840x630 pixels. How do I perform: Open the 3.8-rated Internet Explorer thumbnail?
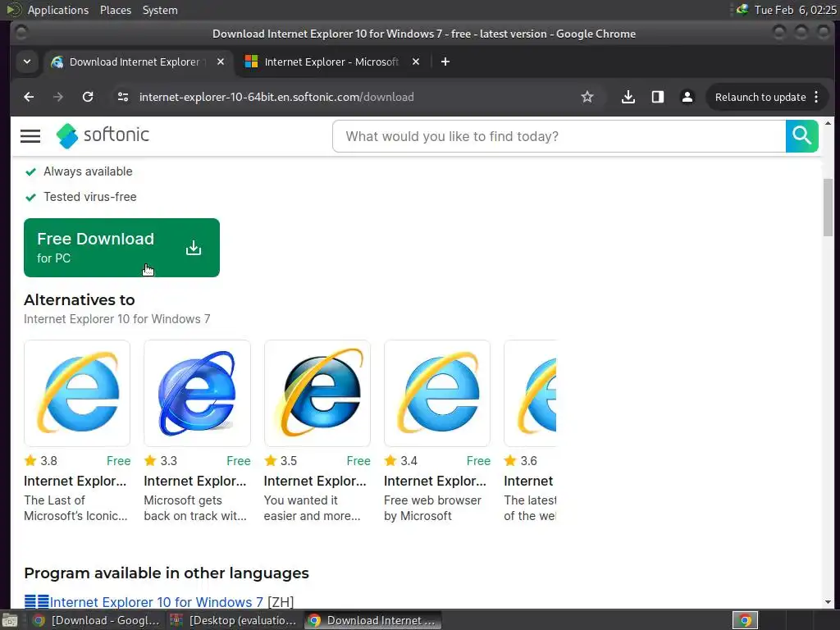tap(77, 393)
